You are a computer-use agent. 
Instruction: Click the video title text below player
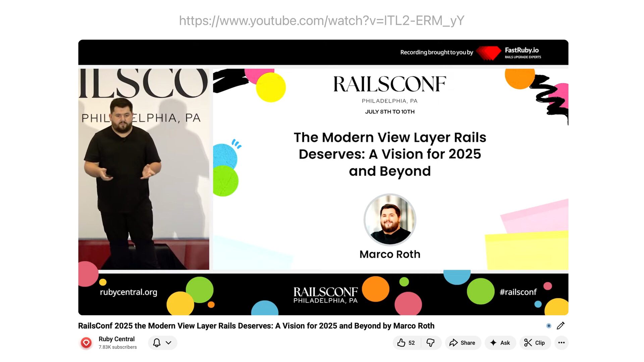coord(256,326)
